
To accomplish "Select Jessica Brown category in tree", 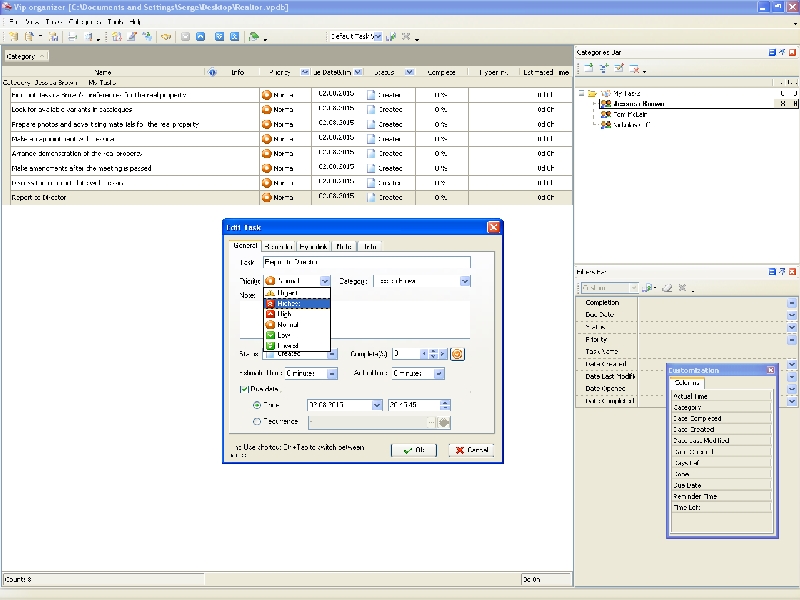I will [639, 103].
